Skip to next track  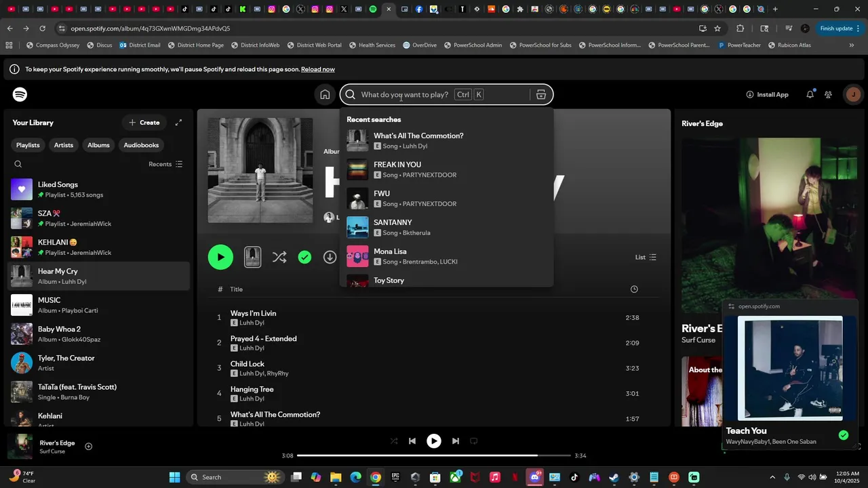click(456, 441)
